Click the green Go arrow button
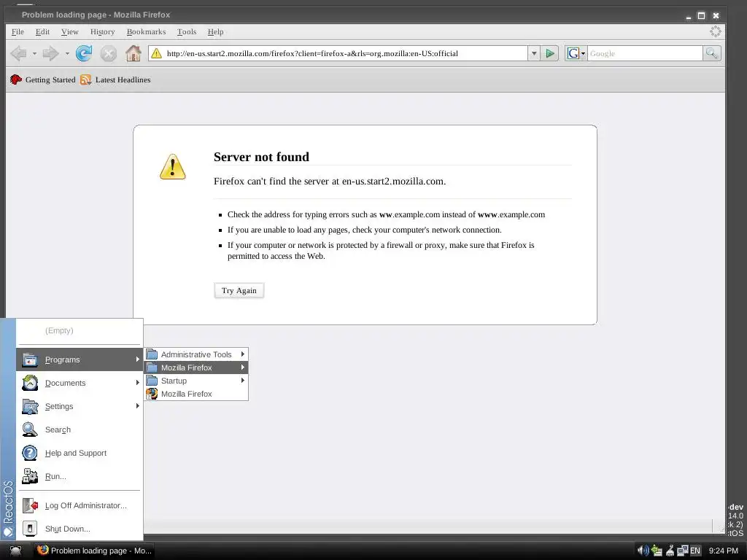Viewport: 747px width, 560px height. tap(550, 53)
